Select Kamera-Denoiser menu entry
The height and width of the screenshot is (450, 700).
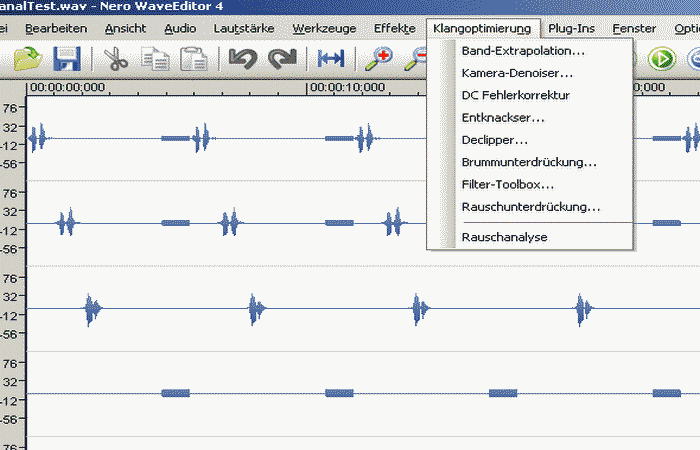coord(517,73)
